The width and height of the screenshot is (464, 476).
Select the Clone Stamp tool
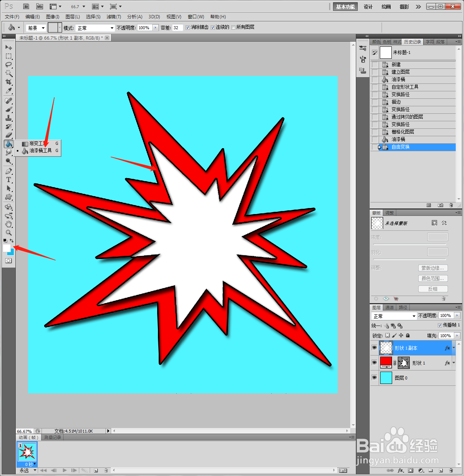tap(9, 118)
